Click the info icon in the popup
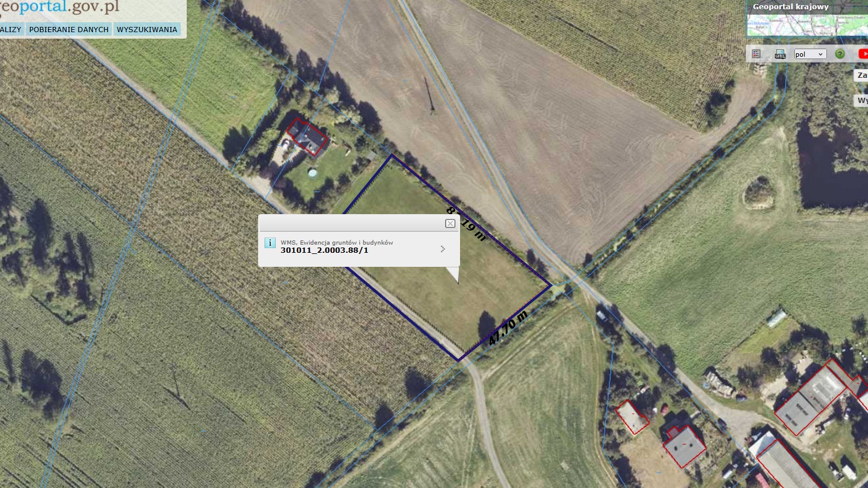Screen dimensions: 868x488 coord(270,242)
